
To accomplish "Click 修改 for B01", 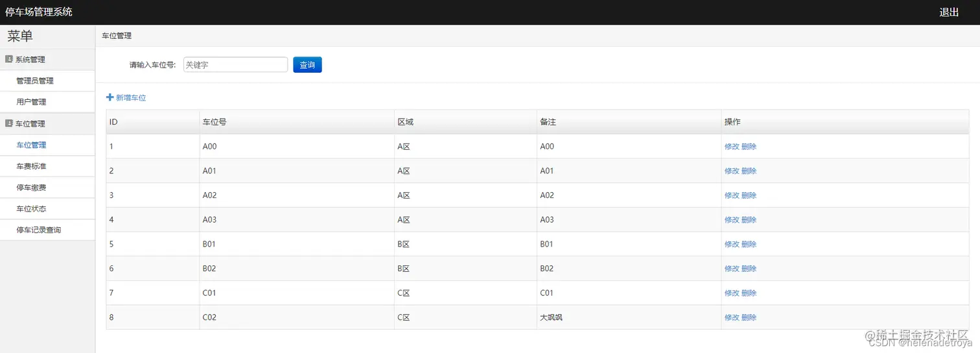I will [732, 245].
